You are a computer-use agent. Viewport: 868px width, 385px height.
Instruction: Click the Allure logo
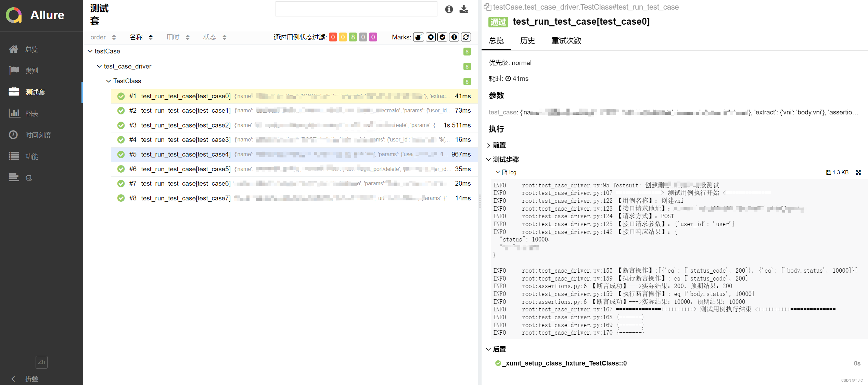tap(35, 15)
